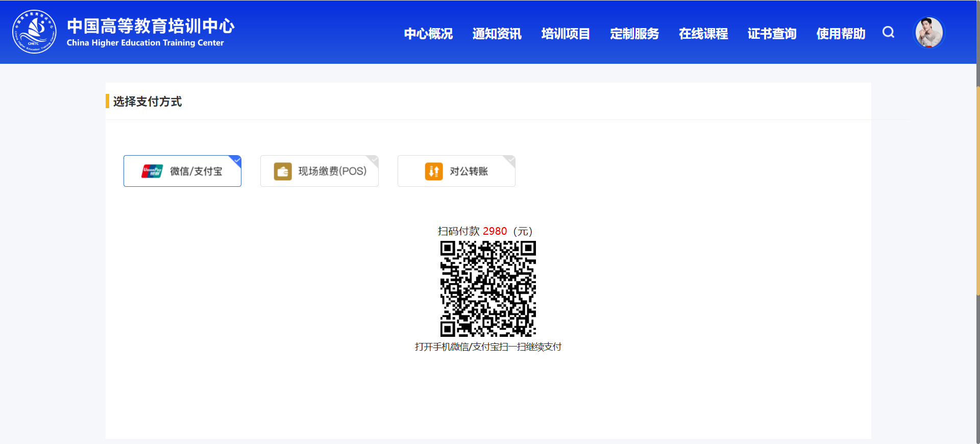Open the user avatar profile picture
Screen dimensions: 980x444
tap(929, 32)
